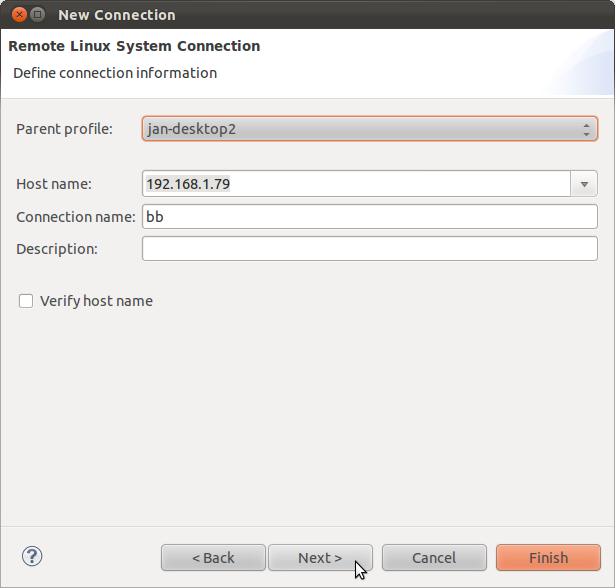
Task: Click the gray maximize window button
Action: tap(38, 15)
